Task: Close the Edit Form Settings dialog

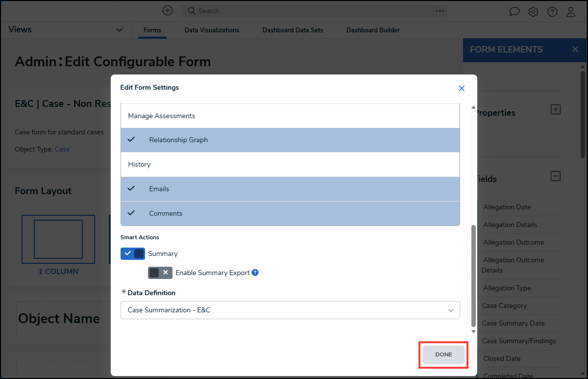Action: pos(461,88)
